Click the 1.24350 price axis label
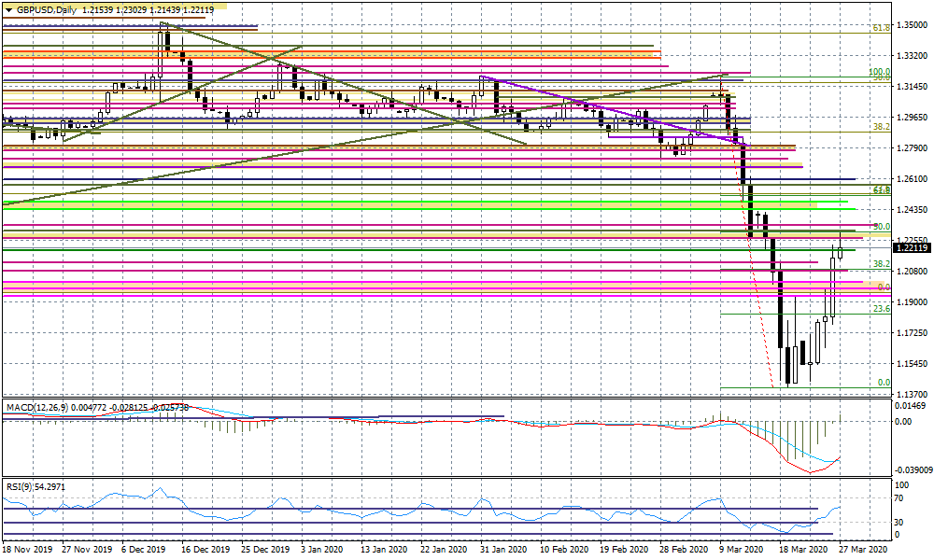The image size is (934, 560). click(912, 210)
